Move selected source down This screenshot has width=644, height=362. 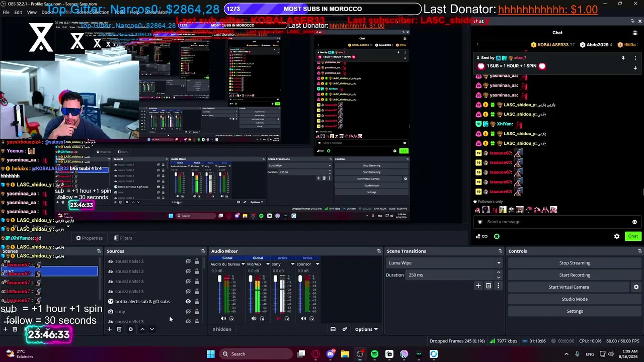[x=152, y=329]
